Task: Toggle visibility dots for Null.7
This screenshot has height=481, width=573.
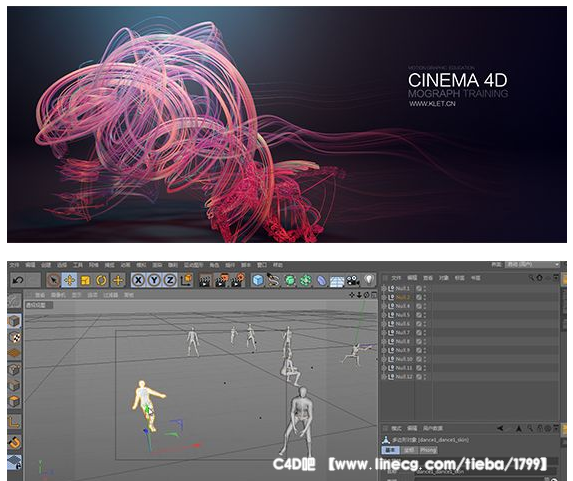Action: point(425,333)
